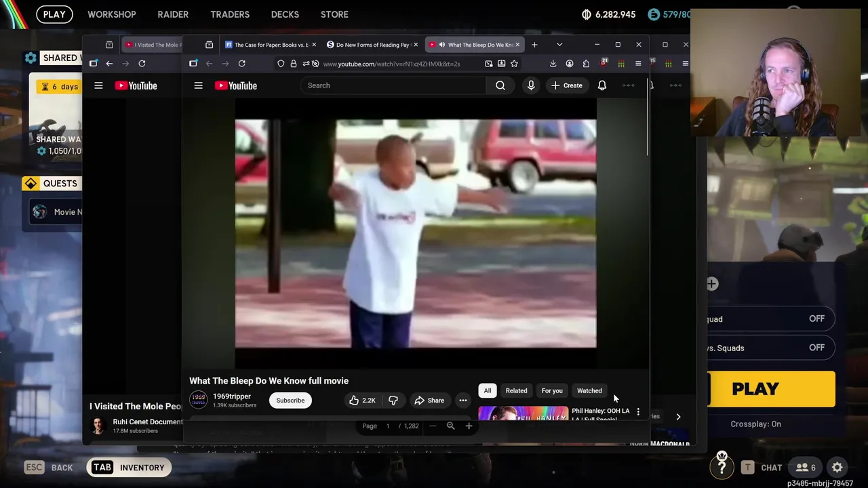
Task: Open game settings gear icon bottom right
Action: [837, 467]
